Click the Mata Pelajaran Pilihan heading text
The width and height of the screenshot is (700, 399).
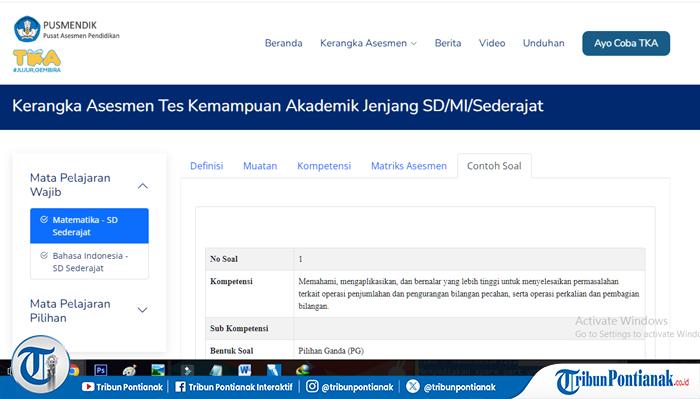coord(70,311)
